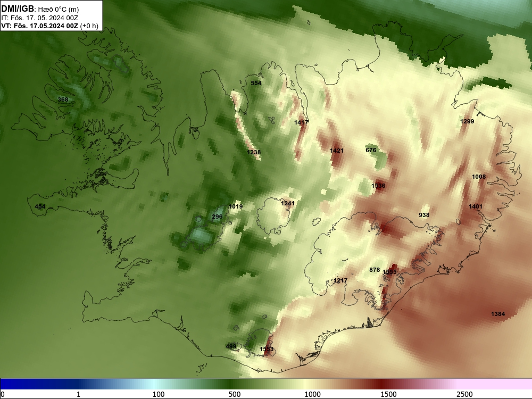Click the 368 value in the Westfjords
Screen dimensions: 532x399
pyautogui.click(x=63, y=99)
